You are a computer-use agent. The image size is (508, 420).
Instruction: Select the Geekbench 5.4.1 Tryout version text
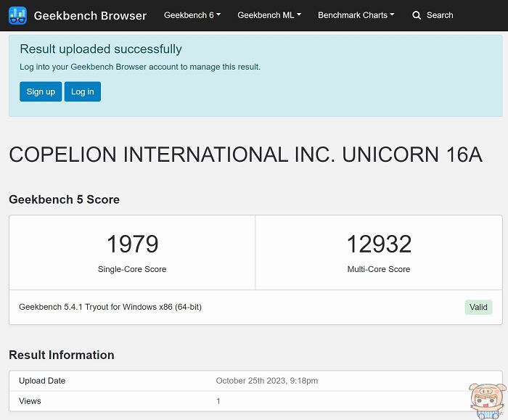point(110,307)
